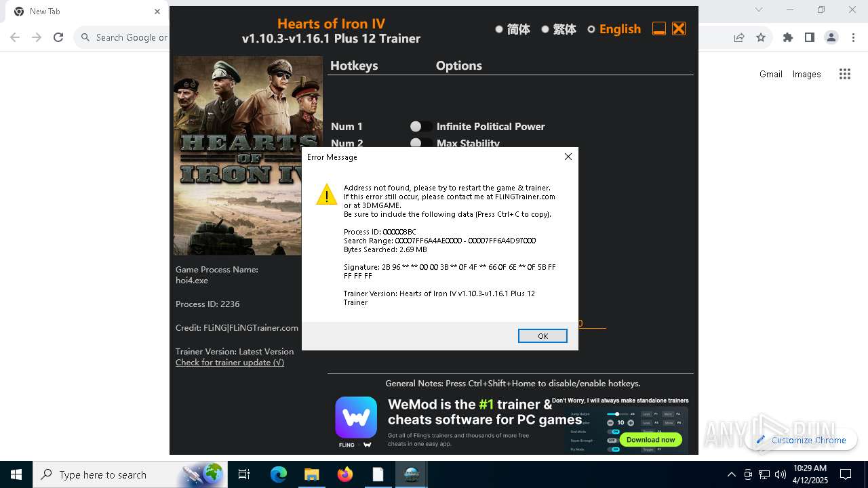This screenshot has height=488, width=868.
Task: Select the 繁体 language option
Action: click(559, 29)
